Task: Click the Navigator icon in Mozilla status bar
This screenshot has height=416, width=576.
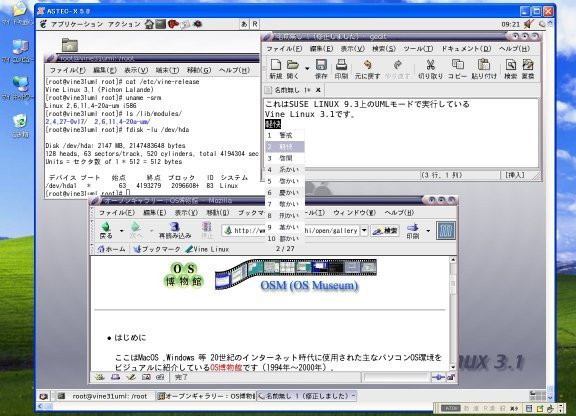Action: click(100, 377)
